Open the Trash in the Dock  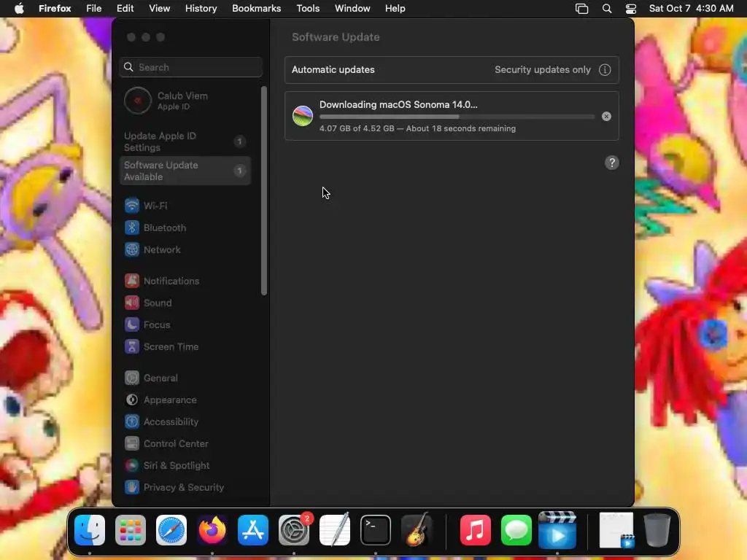(657, 530)
